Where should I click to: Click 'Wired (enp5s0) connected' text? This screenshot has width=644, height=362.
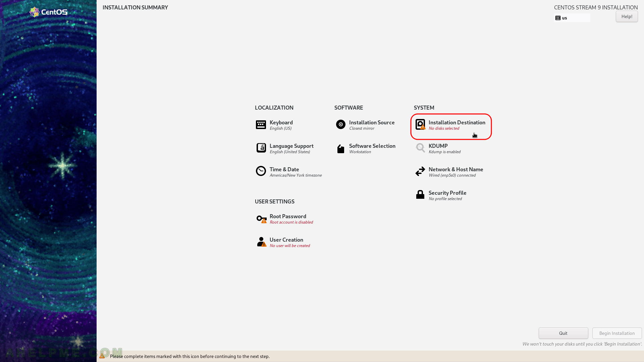point(452,175)
